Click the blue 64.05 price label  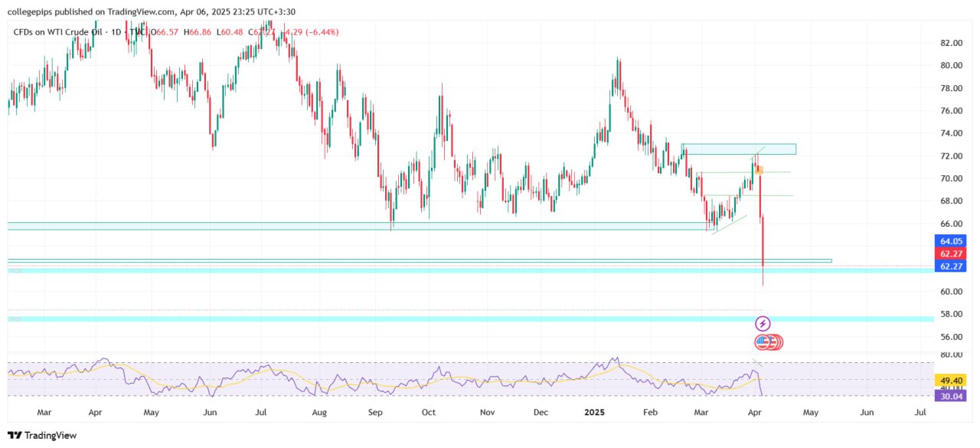950,240
